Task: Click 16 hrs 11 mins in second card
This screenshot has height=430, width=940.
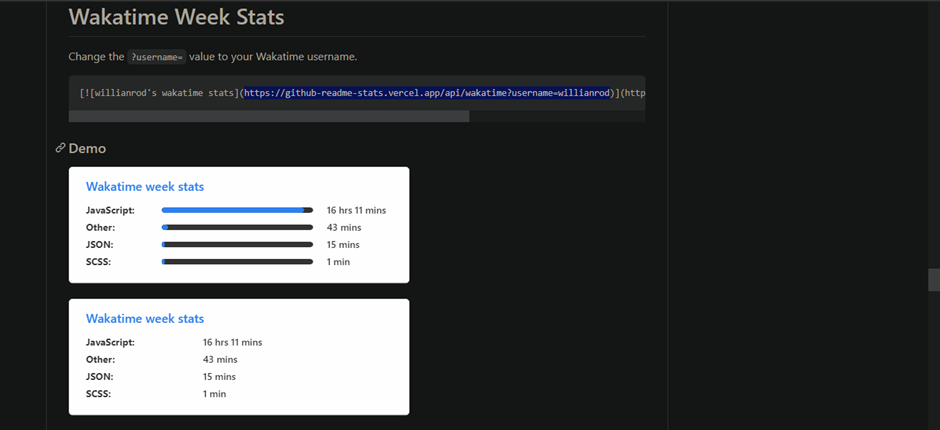Action: point(233,342)
